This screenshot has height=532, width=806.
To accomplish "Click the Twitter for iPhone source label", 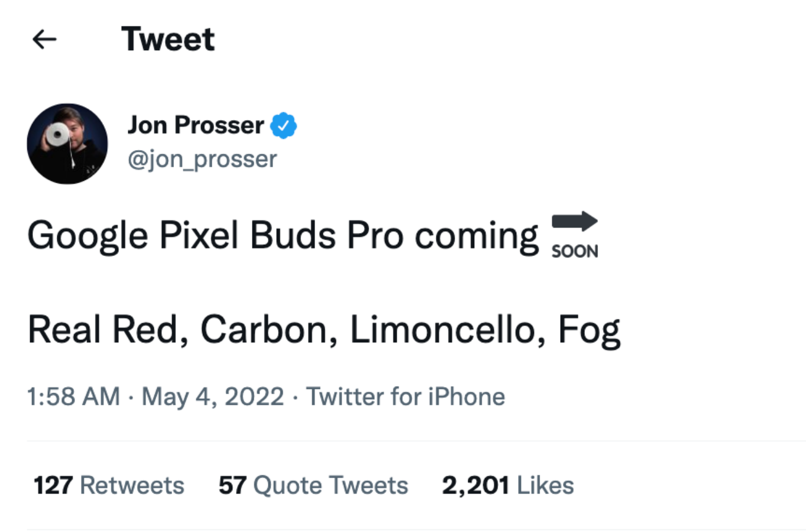I will click(405, 396).
